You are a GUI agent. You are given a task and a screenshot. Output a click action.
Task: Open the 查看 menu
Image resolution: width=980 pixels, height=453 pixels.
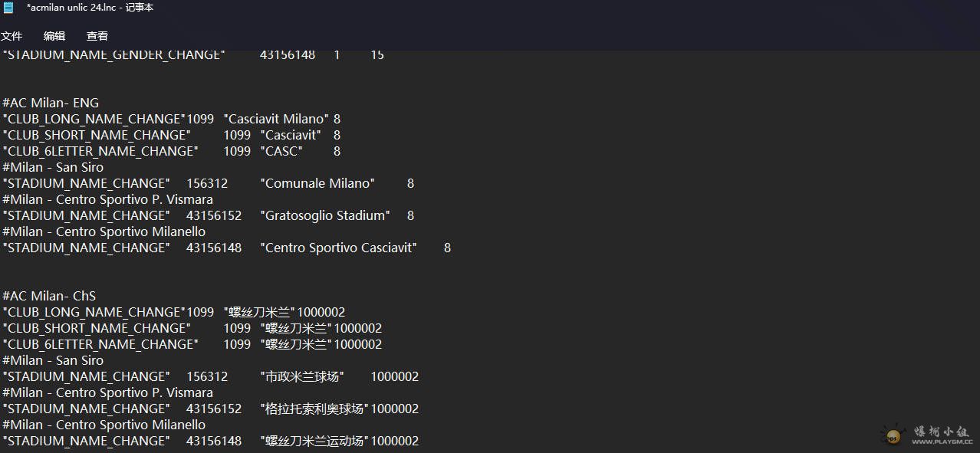click(x=97, y=36)
